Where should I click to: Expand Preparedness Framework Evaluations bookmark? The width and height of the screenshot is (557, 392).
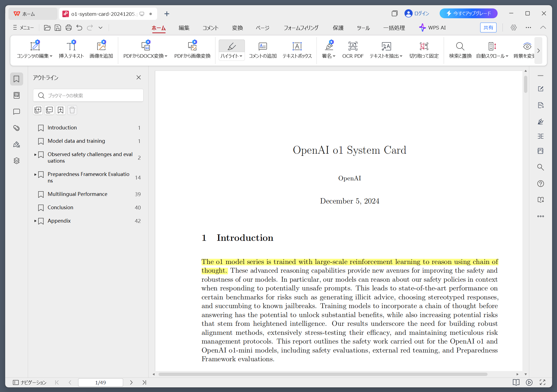(x=35, y=174)
